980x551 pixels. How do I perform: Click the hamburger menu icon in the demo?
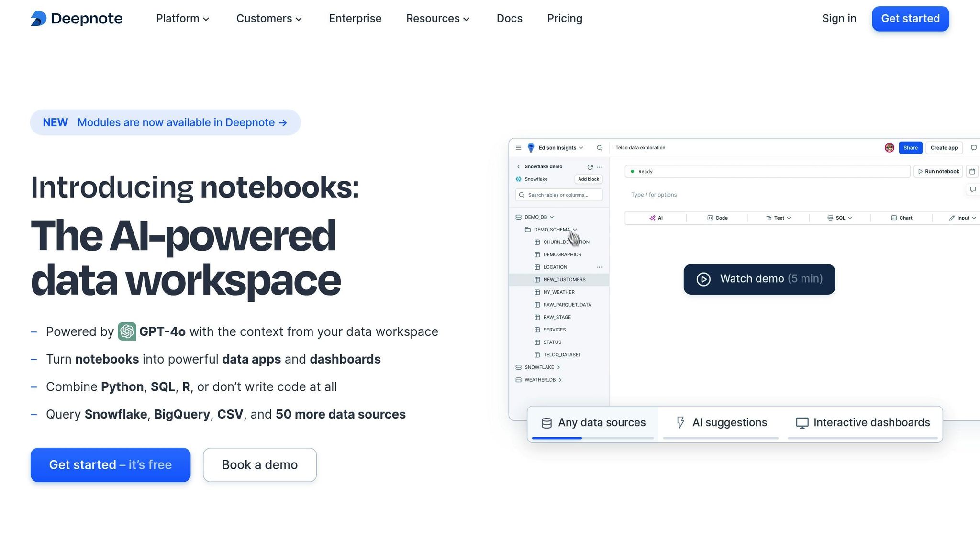(x=518, y=148)
